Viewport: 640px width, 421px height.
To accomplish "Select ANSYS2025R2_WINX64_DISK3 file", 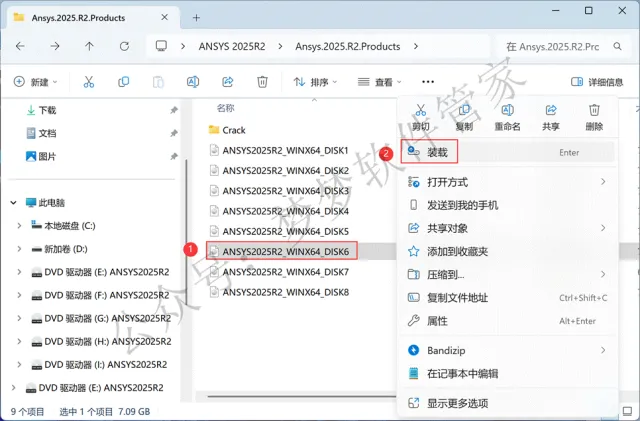I will 279,191.
